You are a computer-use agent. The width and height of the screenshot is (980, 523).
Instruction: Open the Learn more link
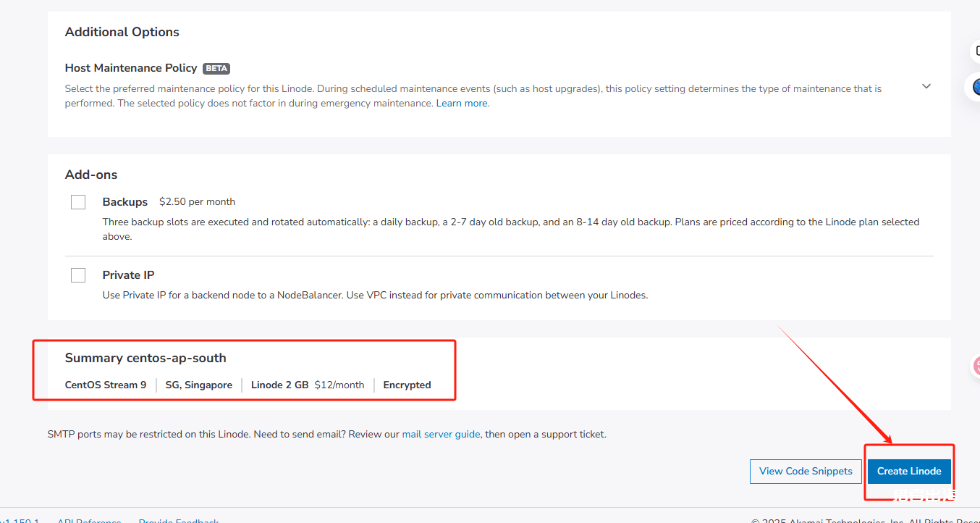pyautogui.click(x=462, y=104)
